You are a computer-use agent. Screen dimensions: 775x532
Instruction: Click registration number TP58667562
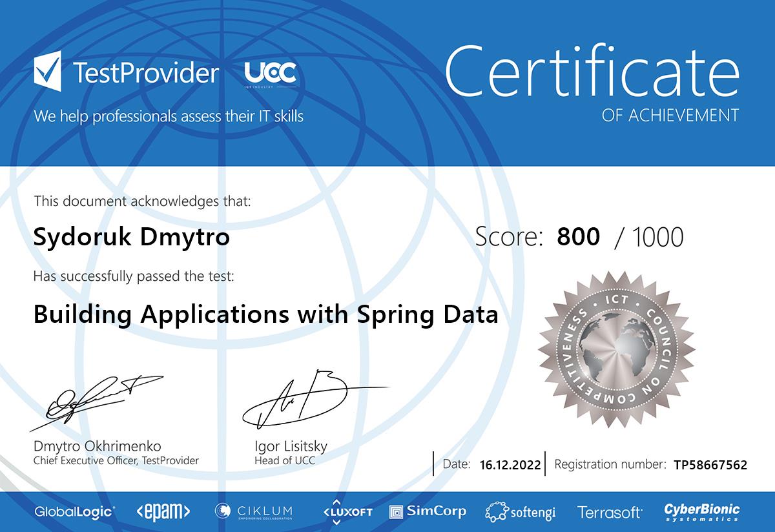[x=710, y=464]
